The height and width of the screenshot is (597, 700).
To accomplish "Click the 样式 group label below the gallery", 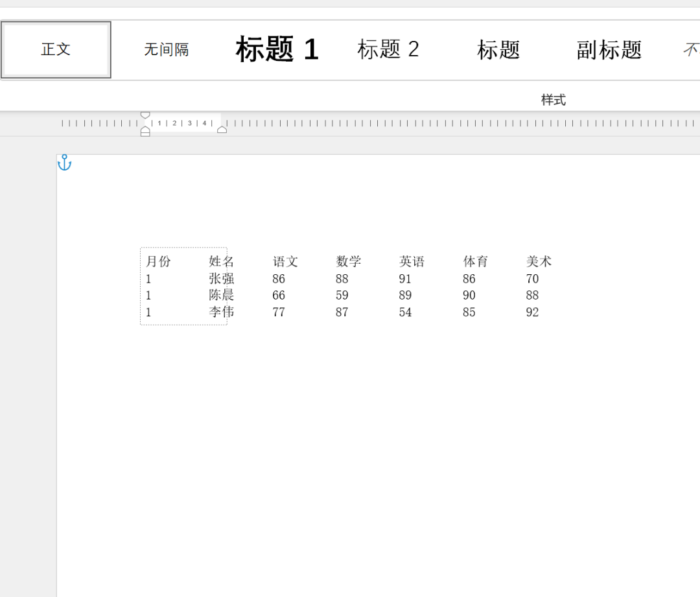I will coord(553,99).
